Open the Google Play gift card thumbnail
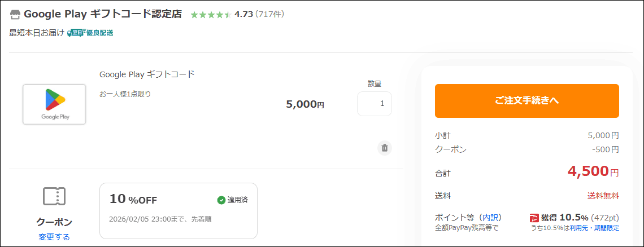 [54, 104]
